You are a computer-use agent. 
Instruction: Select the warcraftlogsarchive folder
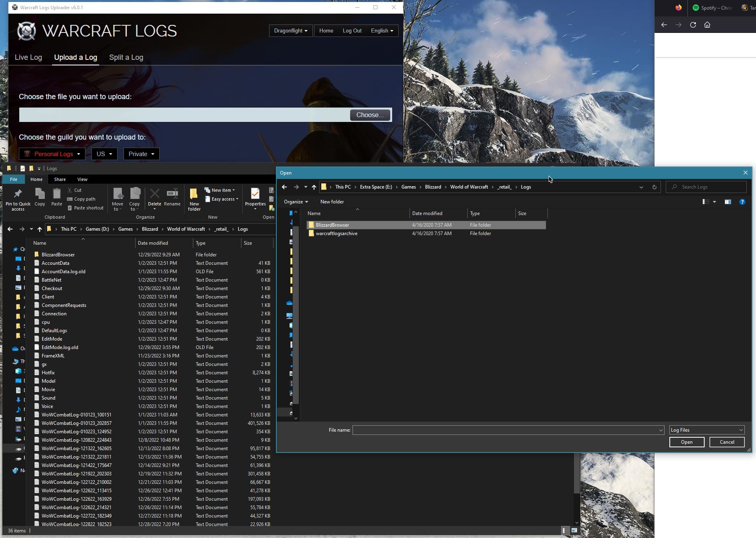[x=427, y=233]
